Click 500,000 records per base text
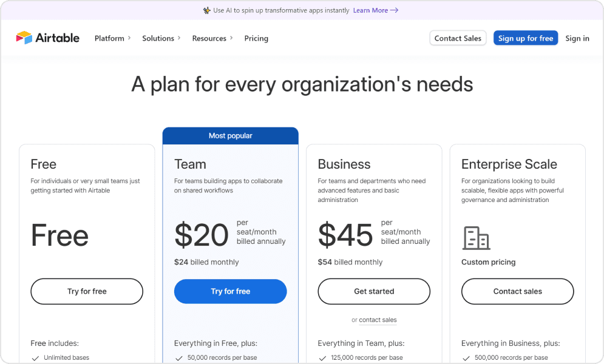This screenshot has width=604, height=364. pos(511,357)
